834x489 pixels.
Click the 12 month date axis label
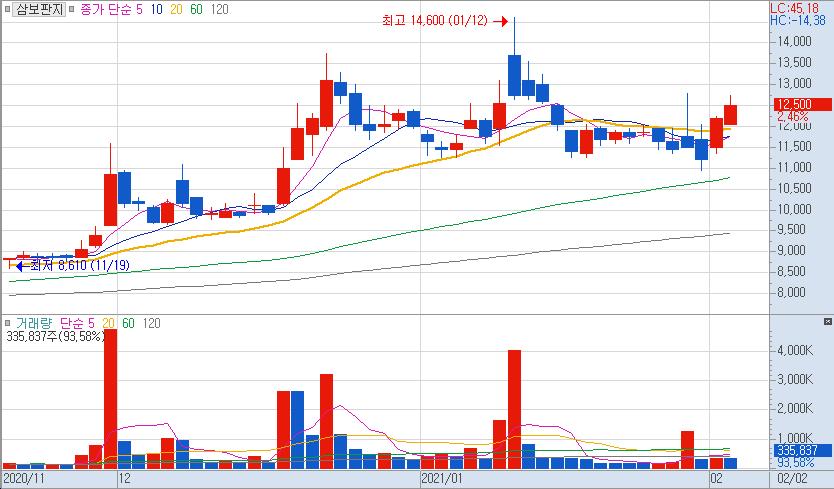coord(124,478)
